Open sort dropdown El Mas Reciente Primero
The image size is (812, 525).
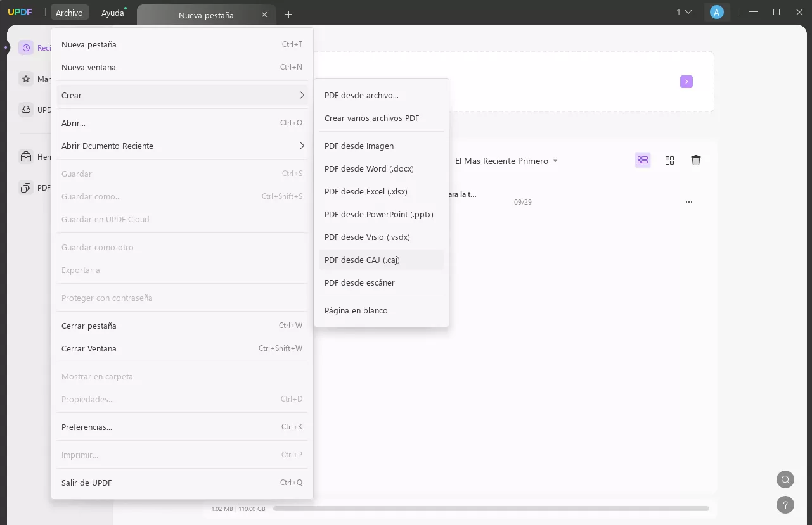(x=506, y=161)
